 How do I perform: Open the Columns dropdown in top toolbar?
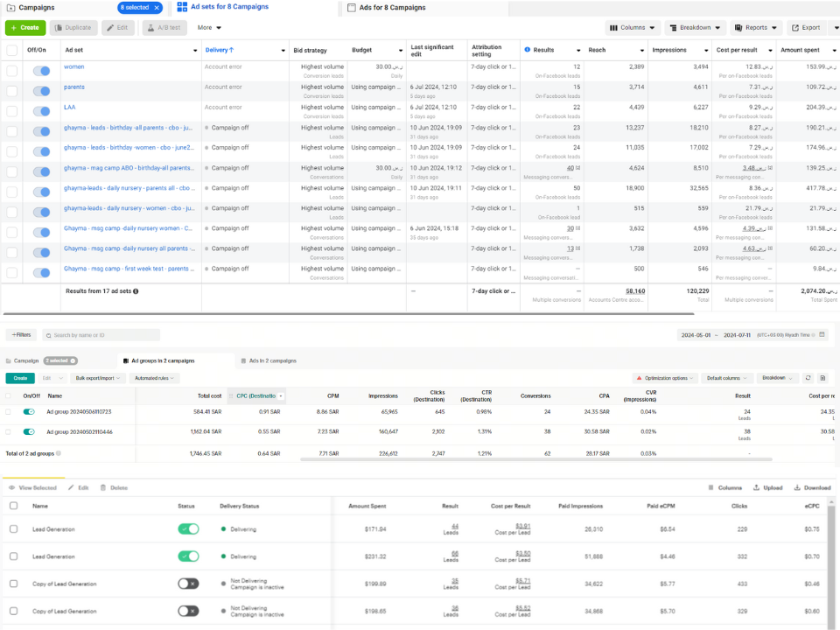click(632, 27)
